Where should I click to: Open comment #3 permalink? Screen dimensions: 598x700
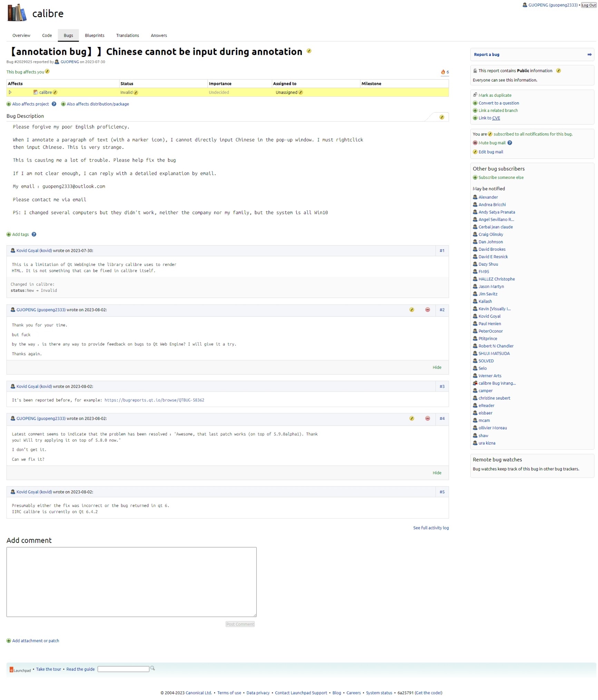(x=442, y=387)
